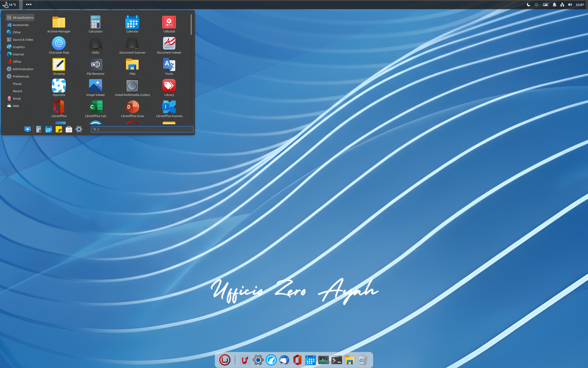Open the Fonts app
588x368 pixels.
click(169, 67)
